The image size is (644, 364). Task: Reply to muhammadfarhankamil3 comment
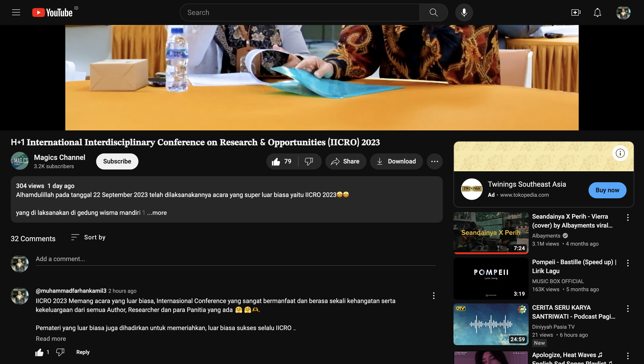pyautogui.click(x=83, y=352)
